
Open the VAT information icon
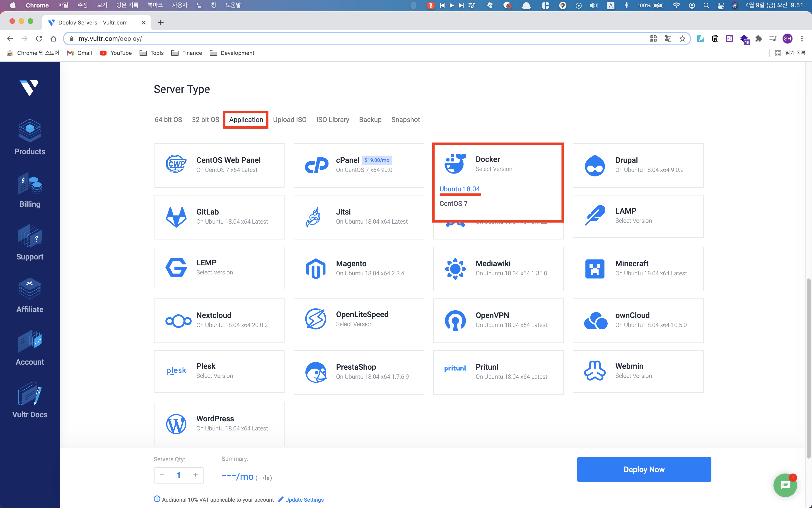(157, 499)
